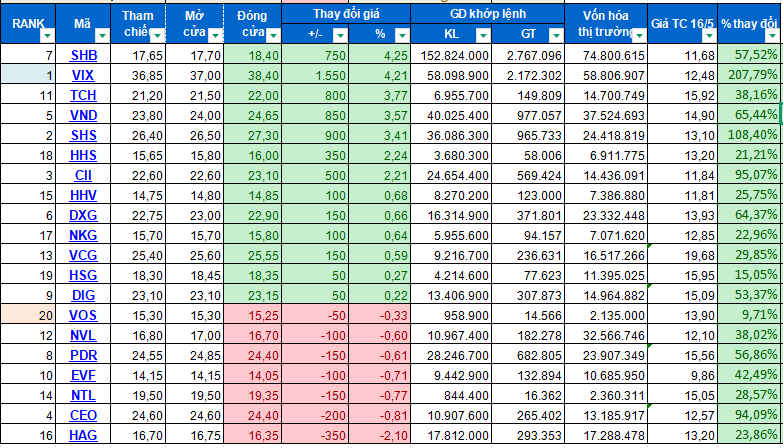Select market cap cell 74.800.615
783x448 pixels.
click(x=606, y=55)
